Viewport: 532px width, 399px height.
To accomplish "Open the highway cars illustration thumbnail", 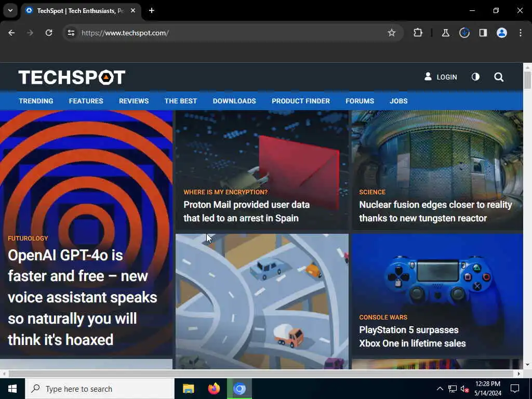I will point(262,301).
